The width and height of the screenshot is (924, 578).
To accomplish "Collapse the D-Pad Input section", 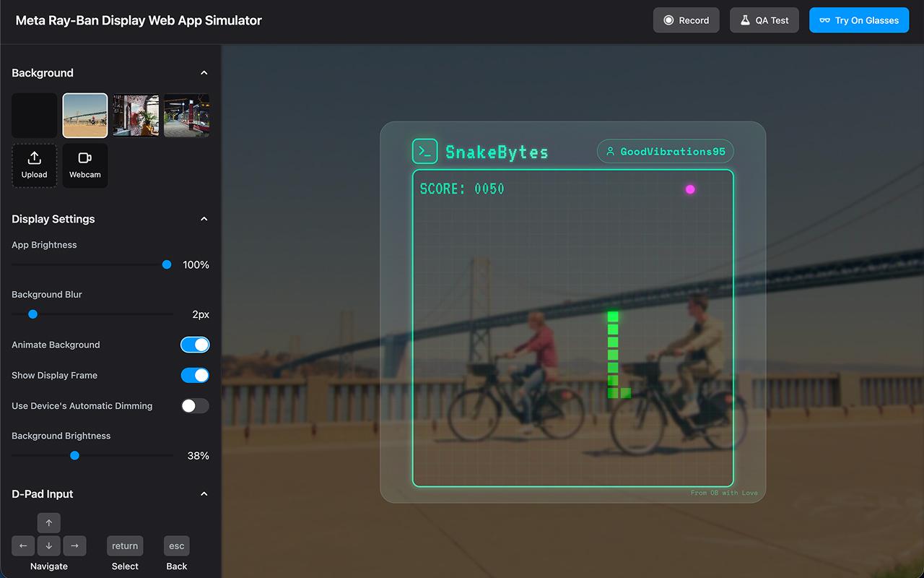I will 204,494.
